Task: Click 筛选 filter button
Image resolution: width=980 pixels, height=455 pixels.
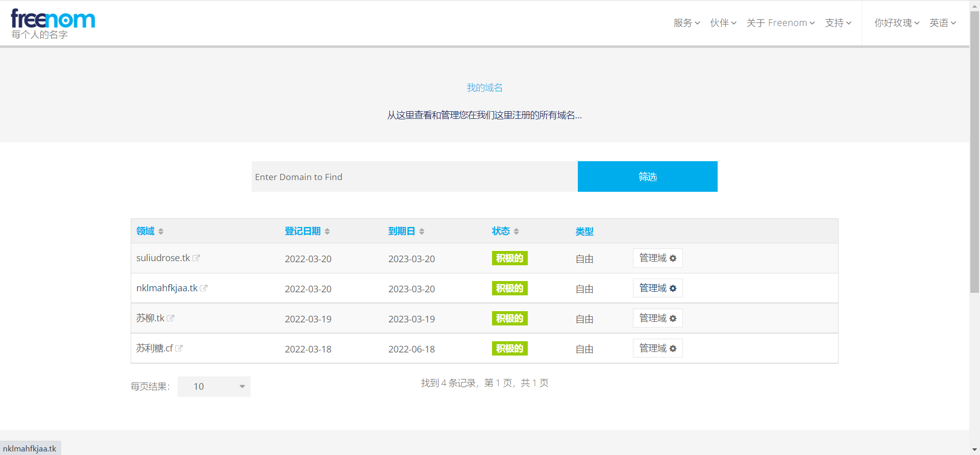Action: (x=648, y=176)
